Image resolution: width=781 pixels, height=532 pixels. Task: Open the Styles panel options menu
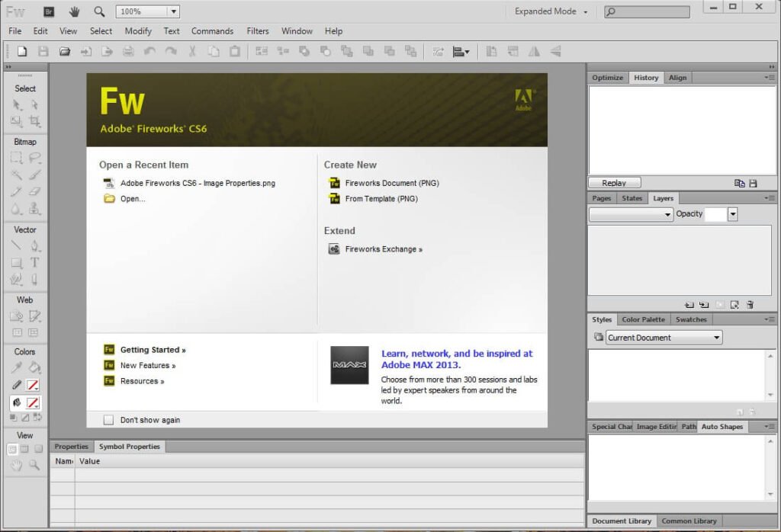pyautogui.click(x=770, y=319)
